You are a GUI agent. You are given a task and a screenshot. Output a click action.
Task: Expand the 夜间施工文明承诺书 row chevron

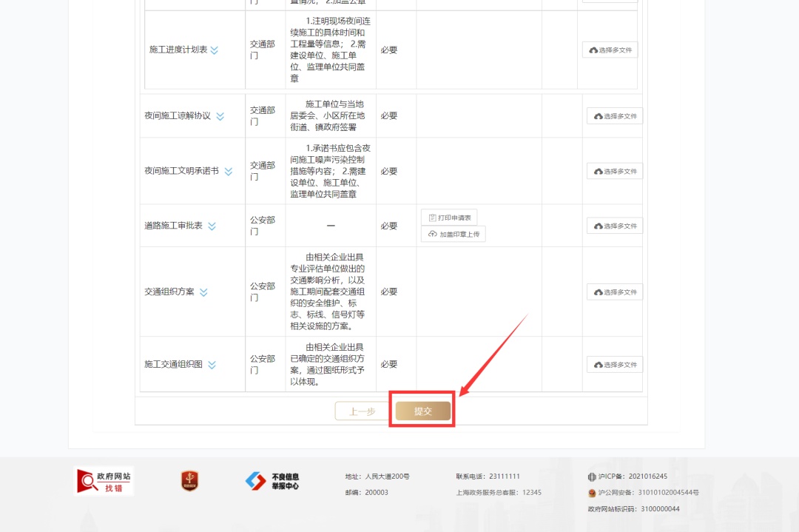229,171
